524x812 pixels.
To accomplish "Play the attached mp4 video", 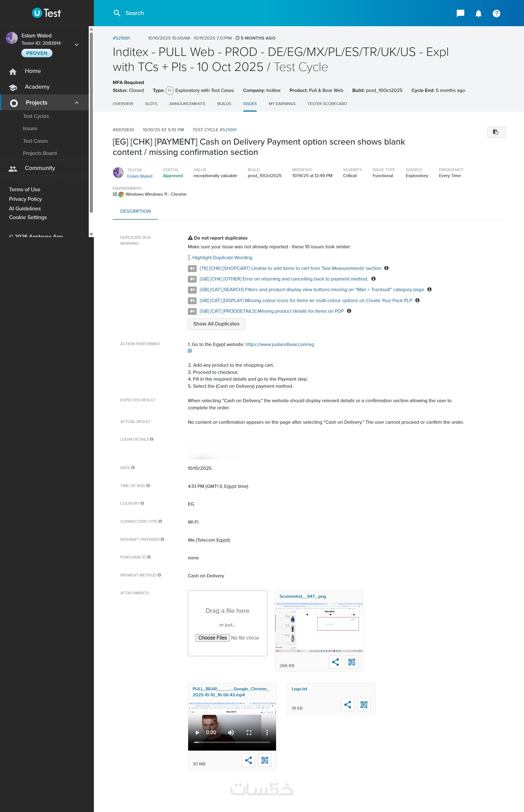I will (197, 733).
